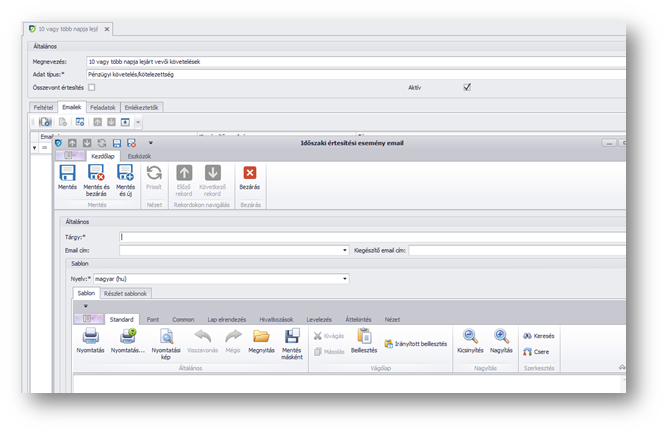
Task: Click Mentés és új icon
Action: tap(126, 175)
